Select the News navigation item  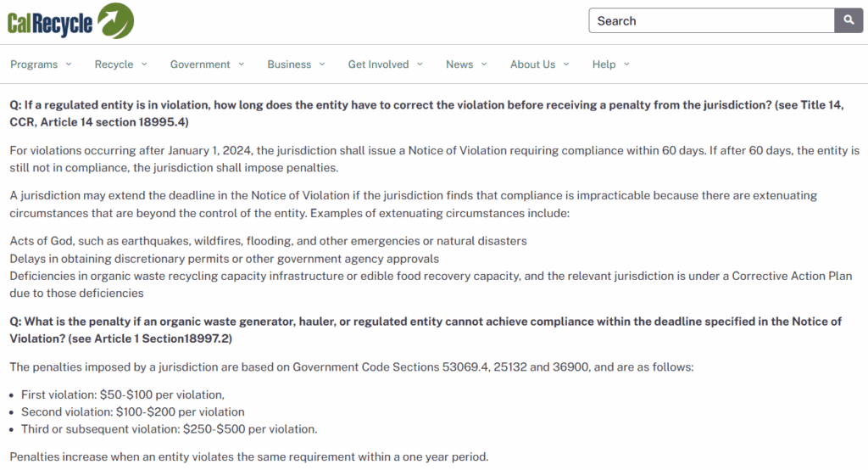459,64
